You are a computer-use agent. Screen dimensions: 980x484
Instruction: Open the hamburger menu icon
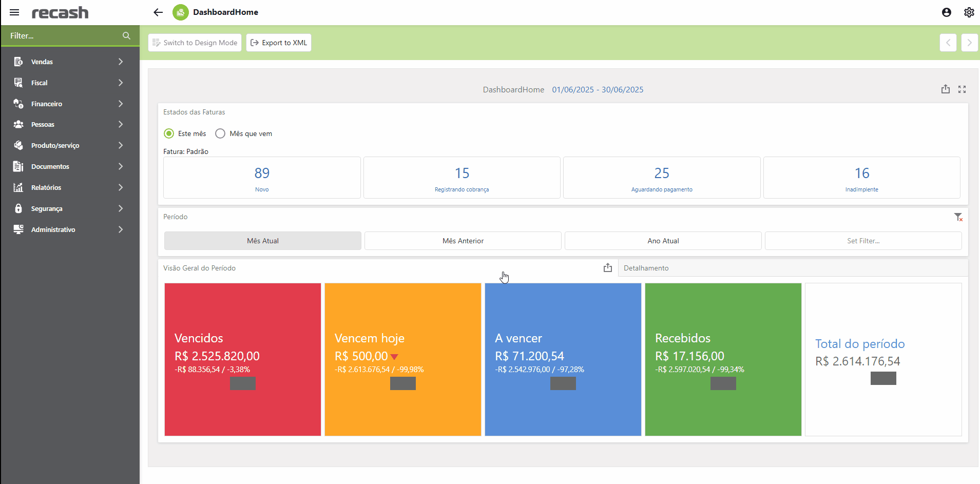14,12
